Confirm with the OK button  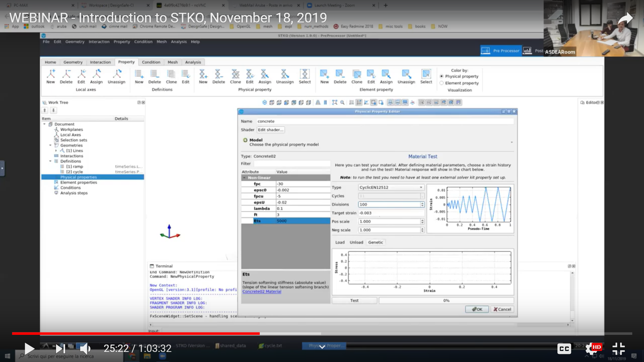tap(477, 309)
